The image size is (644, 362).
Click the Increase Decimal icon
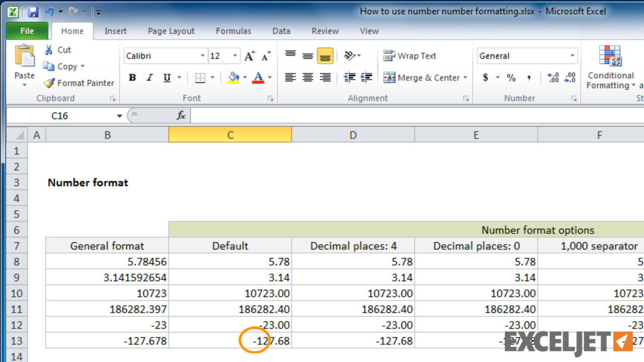552,78
